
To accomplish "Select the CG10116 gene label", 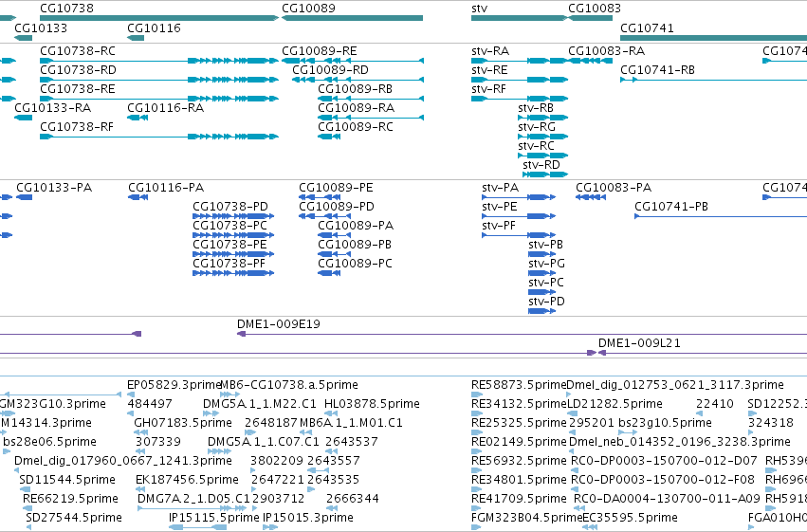I will point(154,28).
